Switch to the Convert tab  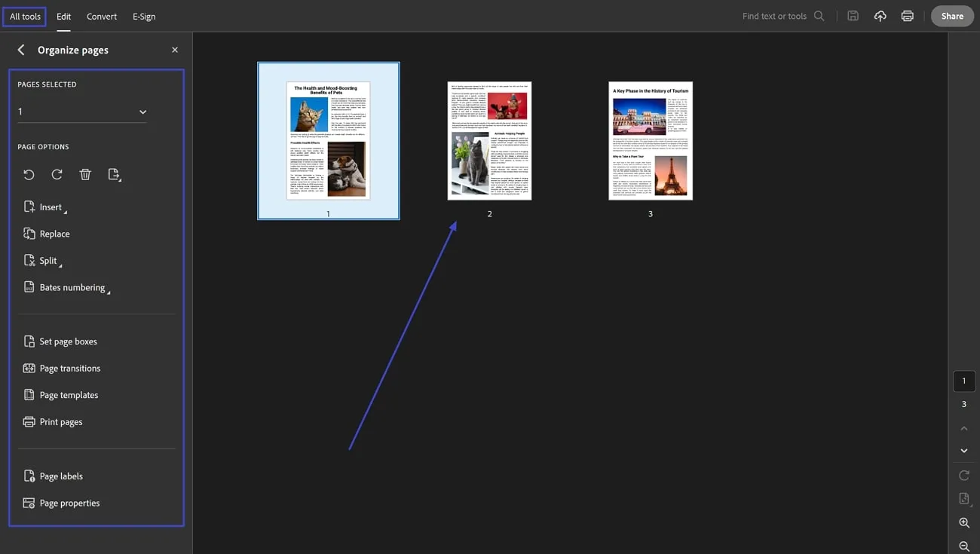click(102, 16)
